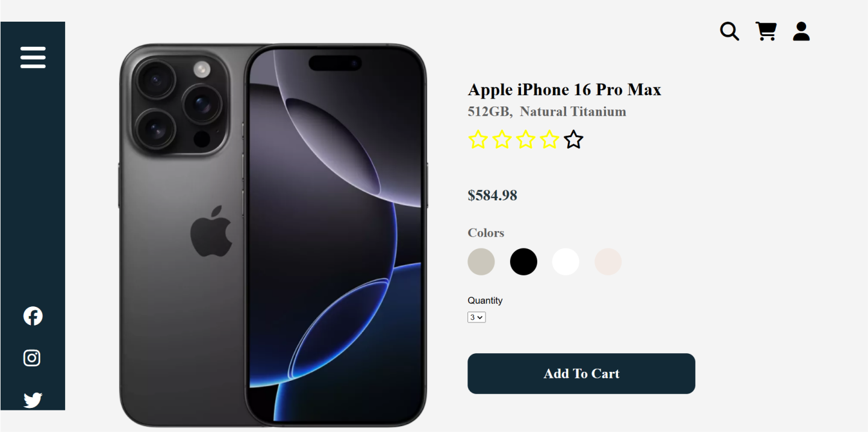Choose the black color swatch
868x432 pixels.
click(523, 262)
